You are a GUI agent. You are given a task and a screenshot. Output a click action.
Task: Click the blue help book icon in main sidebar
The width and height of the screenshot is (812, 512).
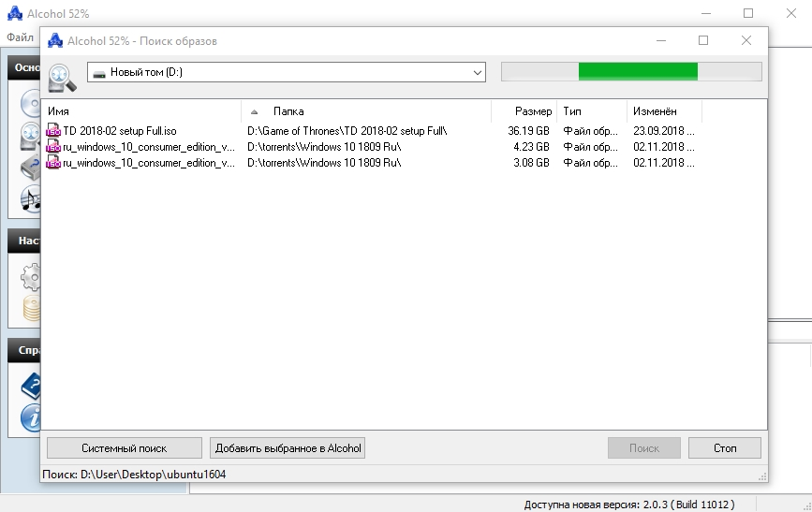(x=31, y=386)
